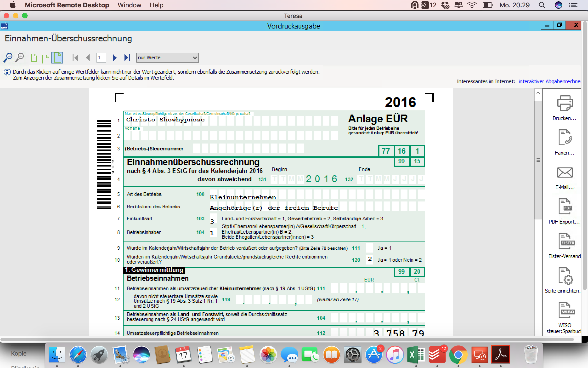Open the Apple menu
588x368 pixels.
[x=12, y=5]
